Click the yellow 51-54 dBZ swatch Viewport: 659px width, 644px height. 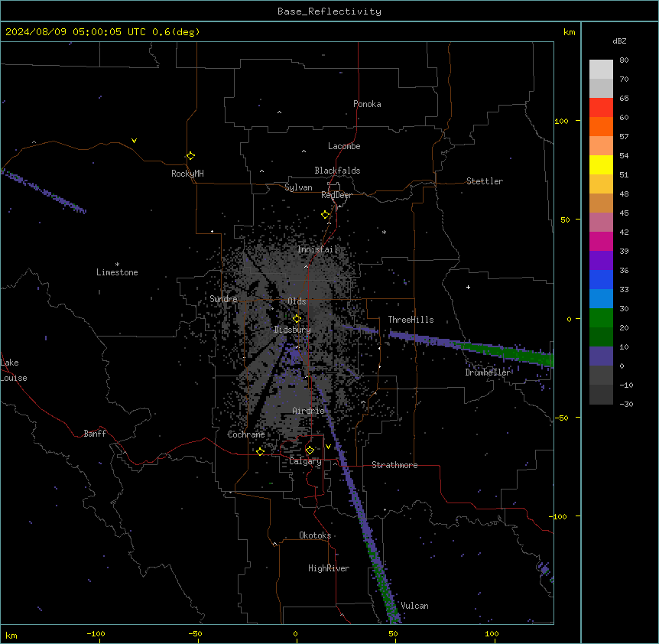click(x=601, y=164)
